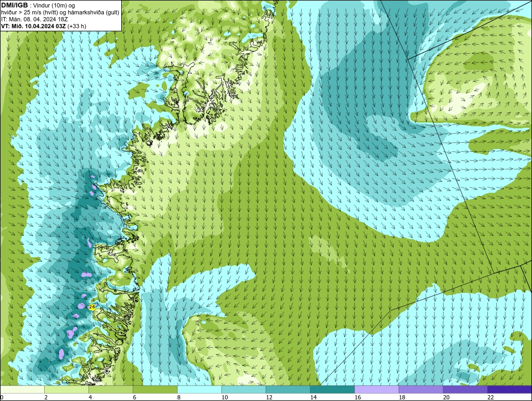The height and width of the screenshot is (401, 532).
Task: Click the 8–10 m/s pale cyan legend swatch
Action: click(199, 389)
